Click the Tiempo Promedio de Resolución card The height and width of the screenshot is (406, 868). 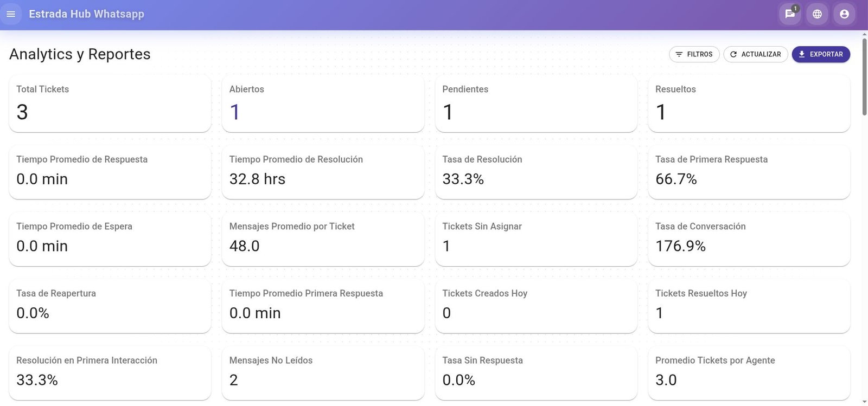coord(323,171)
